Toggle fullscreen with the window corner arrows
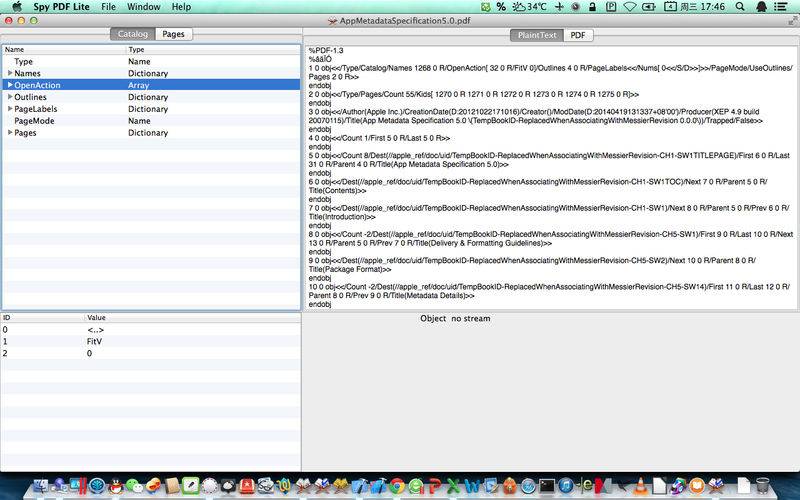Image resolution: width=800 pixels, height=500 pixels. coord(793,21)
